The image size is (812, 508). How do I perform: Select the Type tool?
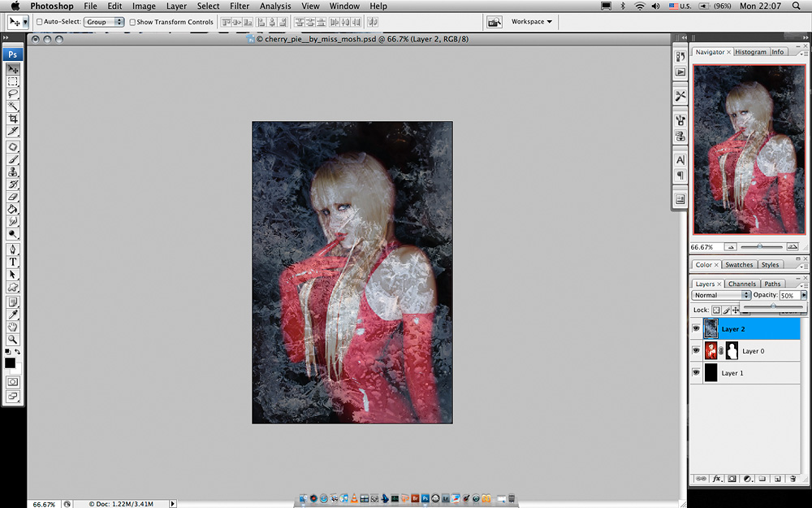coord(13,263)
